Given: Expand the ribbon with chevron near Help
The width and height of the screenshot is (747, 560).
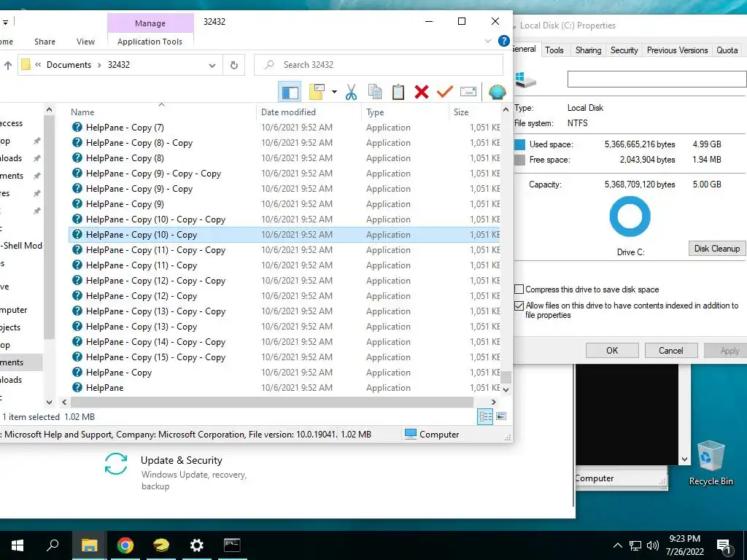Looking at the screenshot, I should tap(488, 41).
